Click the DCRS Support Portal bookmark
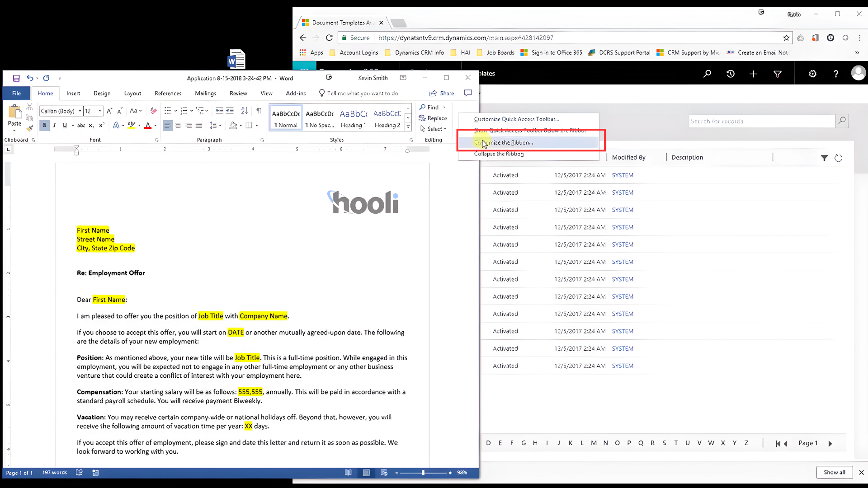Screen dimensions: 868x488 [619, 52]
